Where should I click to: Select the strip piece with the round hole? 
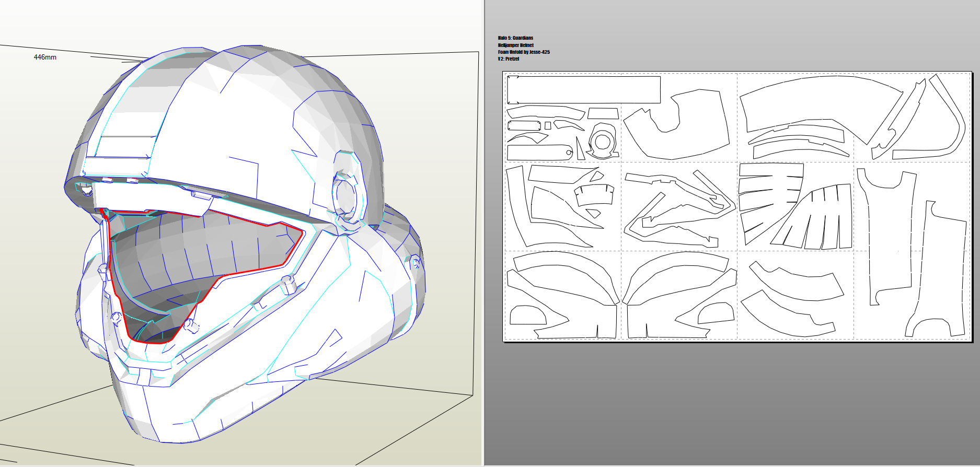540,153
